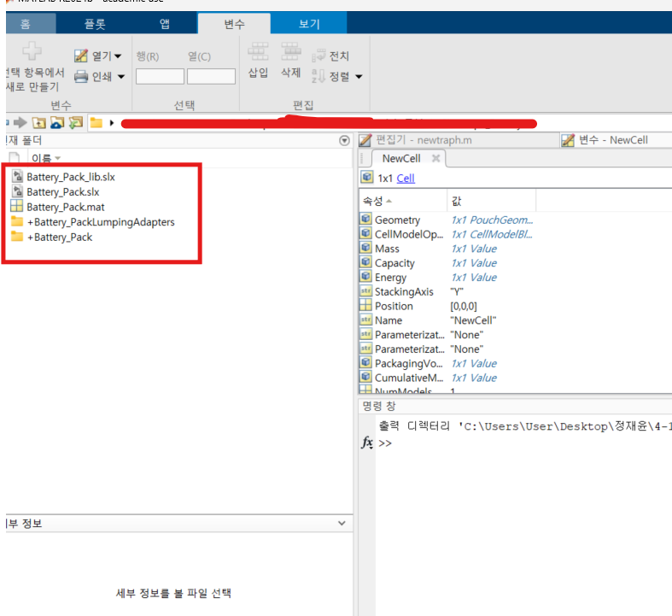Click the 행(R) row input field
This screenshot has height=616, width=672.
(160, 76)
